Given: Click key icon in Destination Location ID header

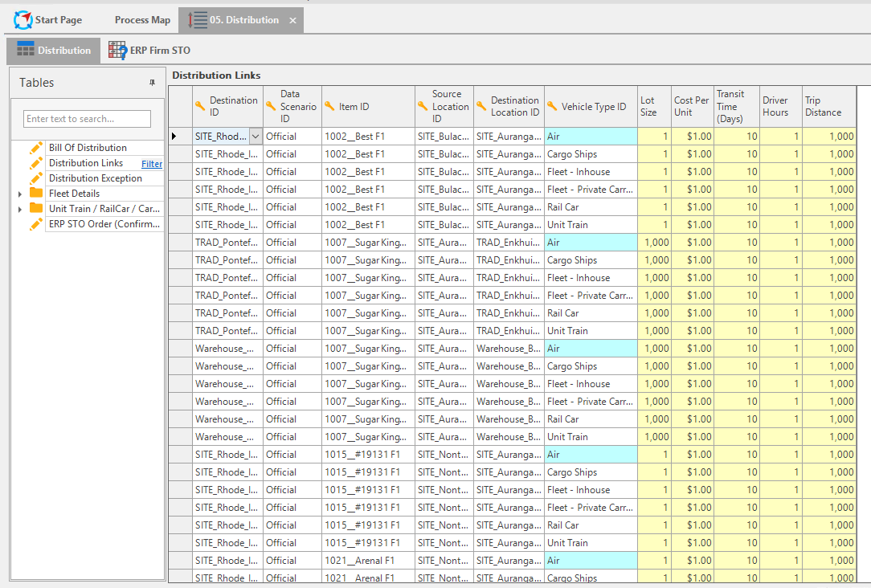Looking at the screenshot, I should pyautogui.click(x=481, y=106).
